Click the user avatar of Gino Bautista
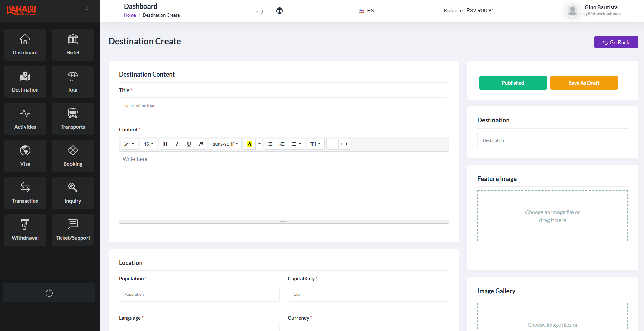Image resolution: width=644 pixels, height=331 pixels. (x=572, y=10)
